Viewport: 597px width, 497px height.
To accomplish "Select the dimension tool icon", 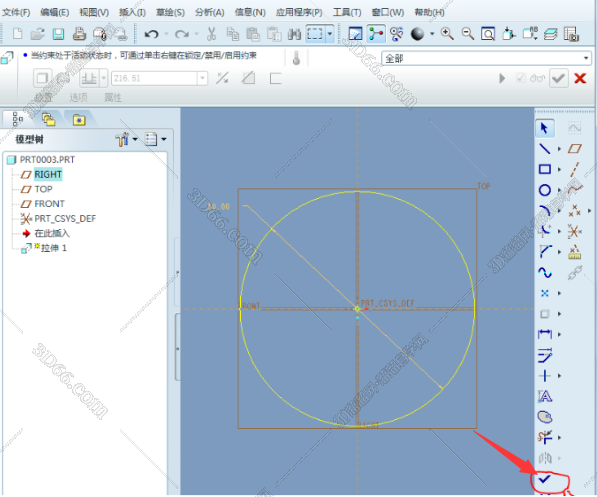I will coord(544,334).
